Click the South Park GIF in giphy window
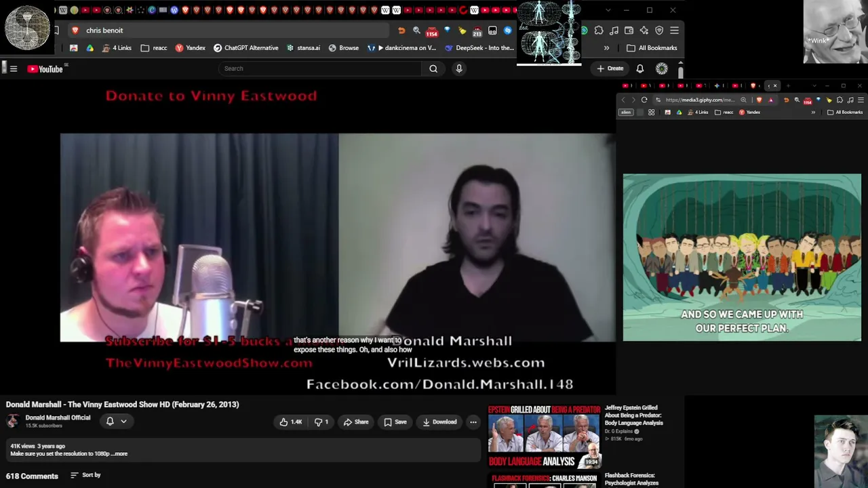 pos(742,258)
